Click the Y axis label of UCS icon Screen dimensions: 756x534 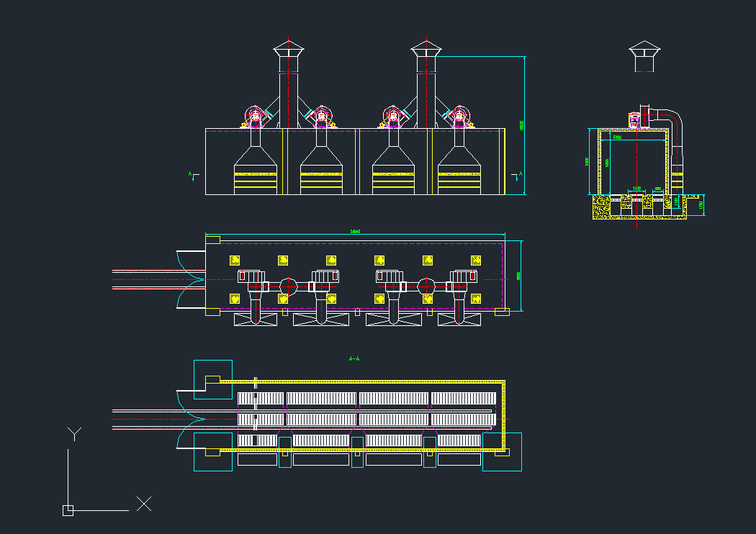coord(73,433)
